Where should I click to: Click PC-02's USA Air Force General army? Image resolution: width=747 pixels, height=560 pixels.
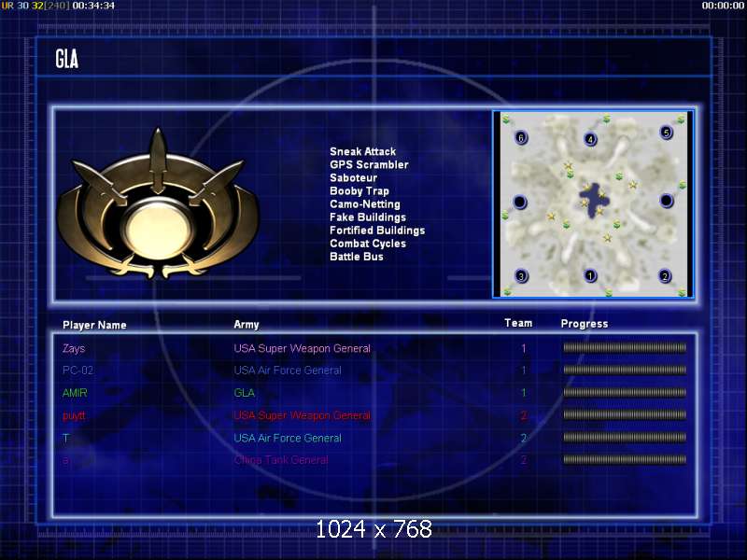point(288,371)
